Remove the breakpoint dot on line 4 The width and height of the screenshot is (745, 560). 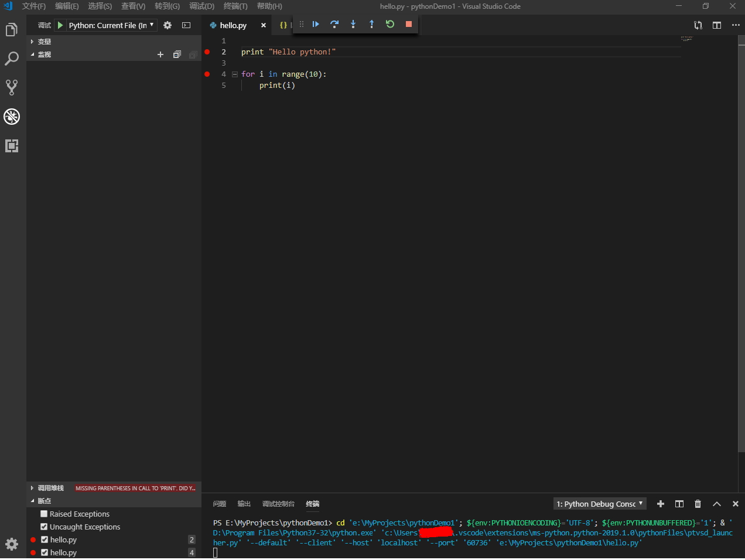point(207,74)
